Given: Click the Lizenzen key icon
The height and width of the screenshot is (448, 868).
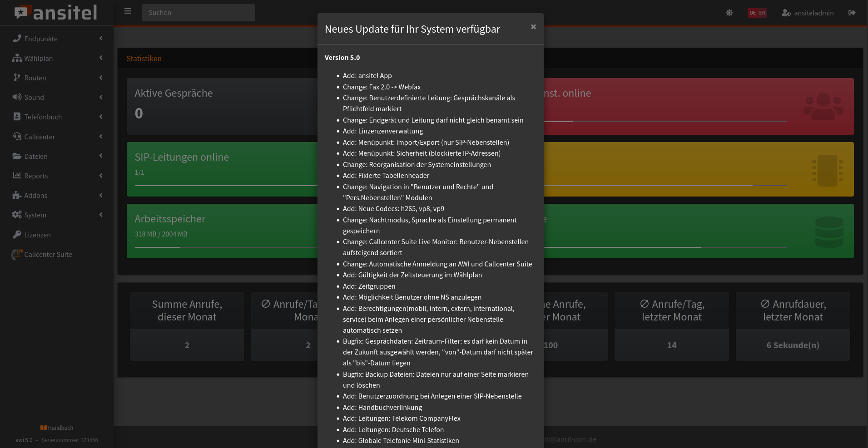Looking at the screenshot, I should [x=17, y=235].
